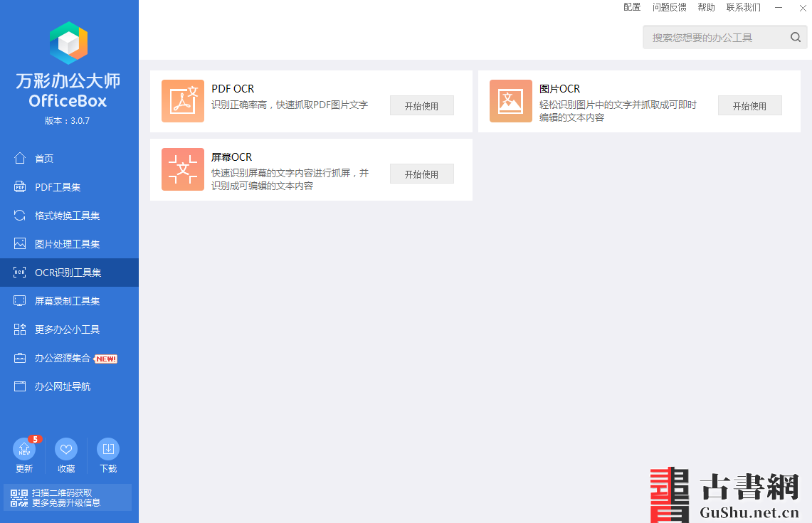Click the QR code icon

click(19, 497)
